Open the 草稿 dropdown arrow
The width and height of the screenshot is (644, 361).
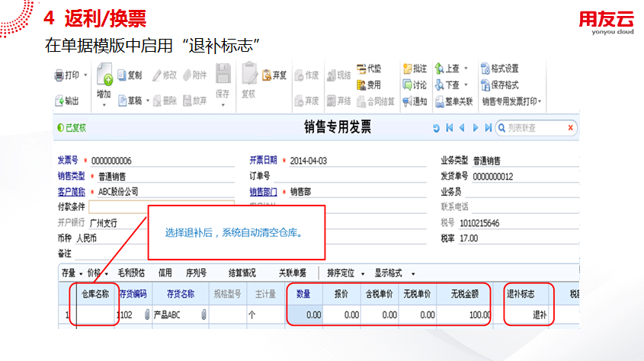[x=147, y=101]
